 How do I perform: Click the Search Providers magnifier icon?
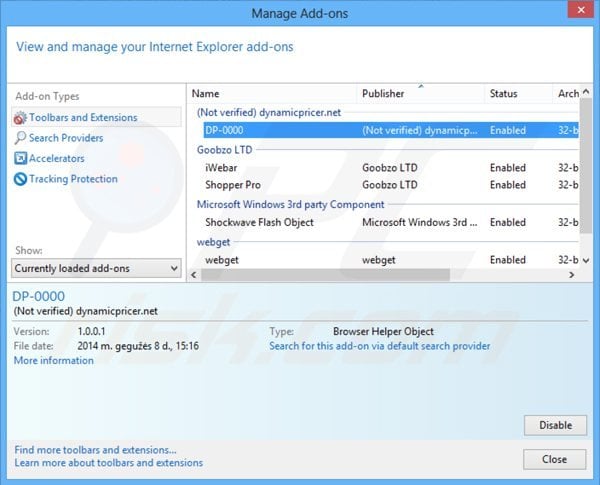(20, 138)
